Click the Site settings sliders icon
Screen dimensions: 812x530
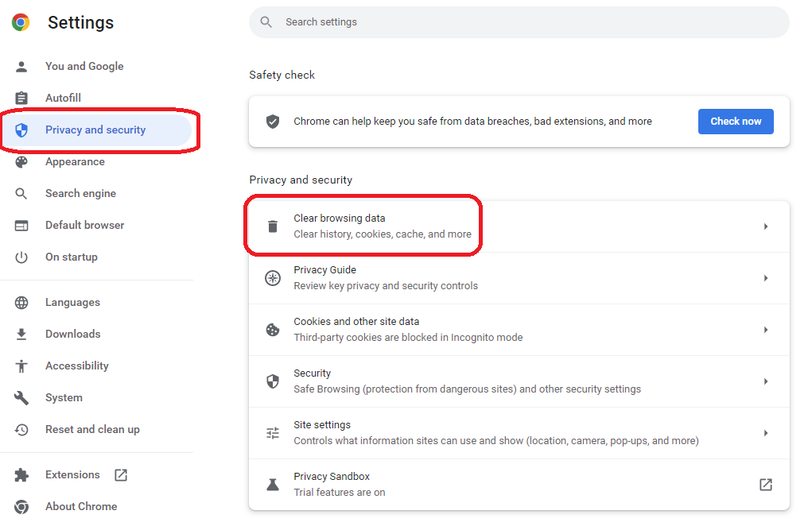pos(273,433)
